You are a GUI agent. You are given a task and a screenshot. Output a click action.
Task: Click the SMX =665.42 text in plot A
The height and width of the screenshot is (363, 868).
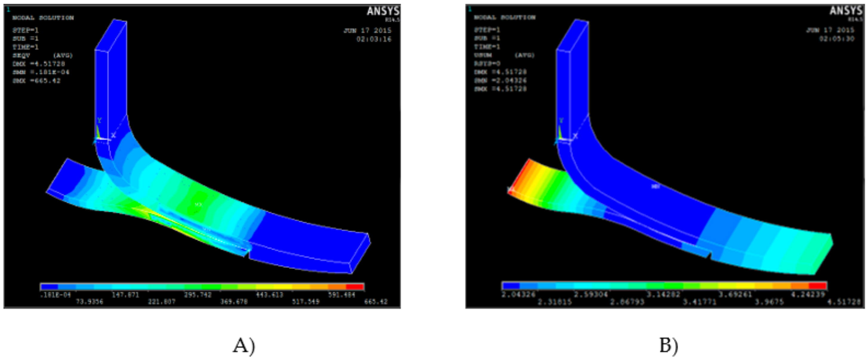(x=36, y=81)
